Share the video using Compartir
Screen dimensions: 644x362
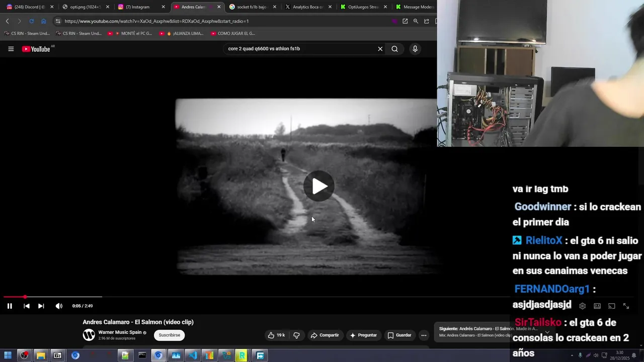pos(325,335)
